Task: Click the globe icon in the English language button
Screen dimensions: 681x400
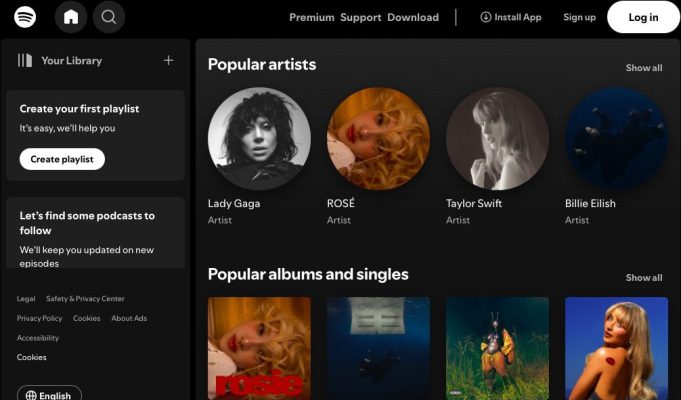Action: coord(31,395)
